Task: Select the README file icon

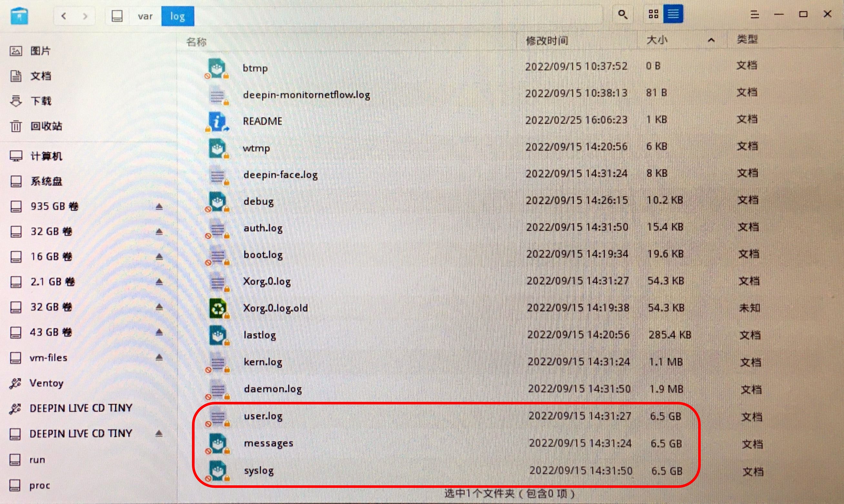Action: 217,121
